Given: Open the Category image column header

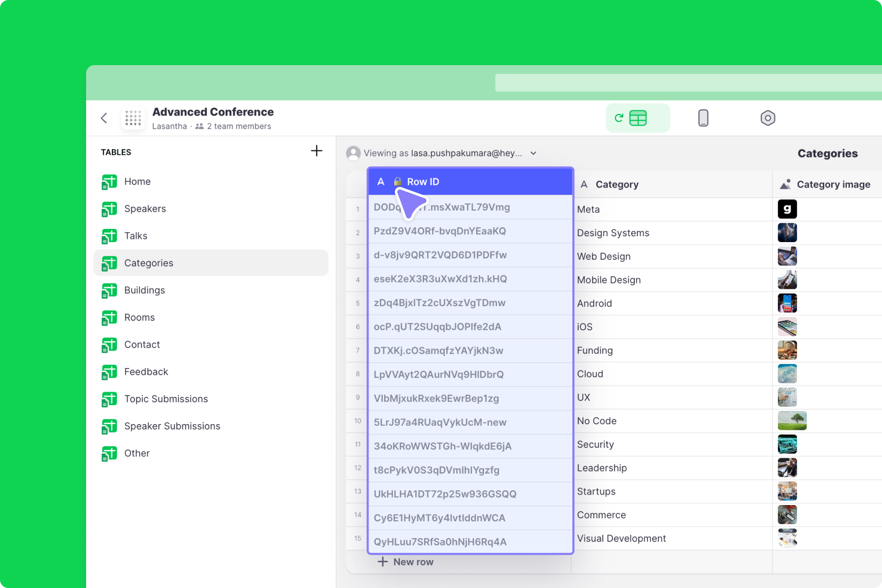Looking at the screenshot, I should point(833,184).
